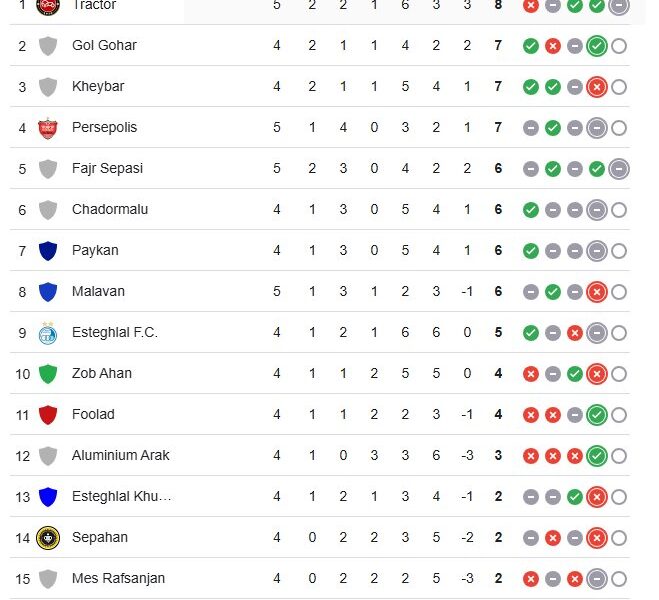Click the Esteghlal Khuzestan blue shield icon
659x600 pixels.
point(48,497)
